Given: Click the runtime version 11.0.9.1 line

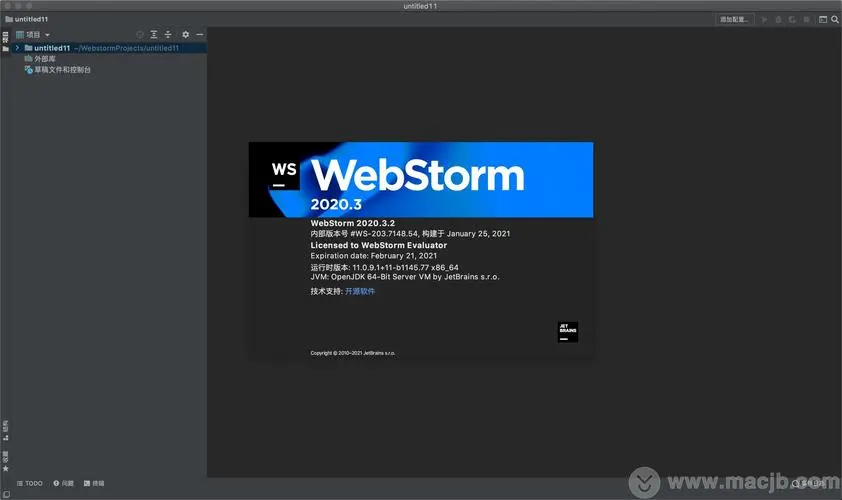Looking at the screenshot, I should point(384,267).
